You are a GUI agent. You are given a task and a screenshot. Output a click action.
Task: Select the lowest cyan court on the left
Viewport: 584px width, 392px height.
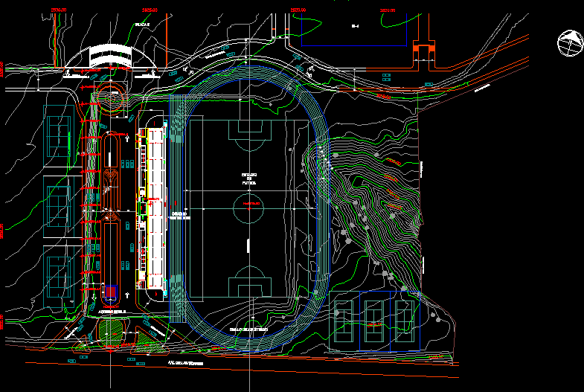[x=57, y=271]
